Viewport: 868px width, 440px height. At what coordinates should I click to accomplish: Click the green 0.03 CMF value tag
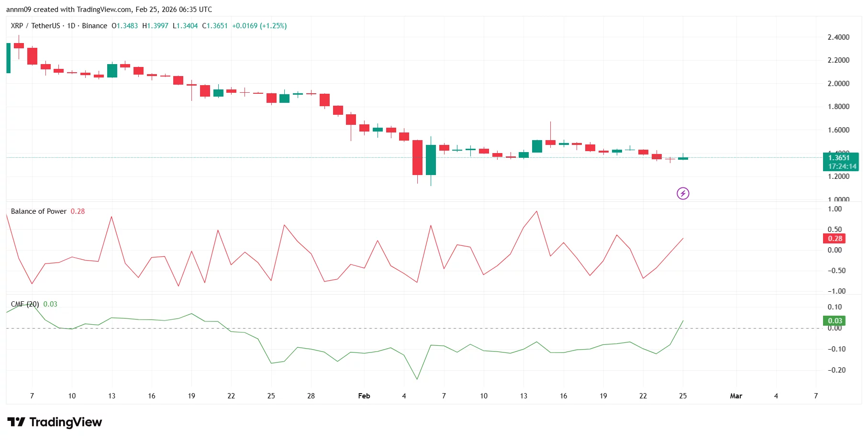coord(835,320)
